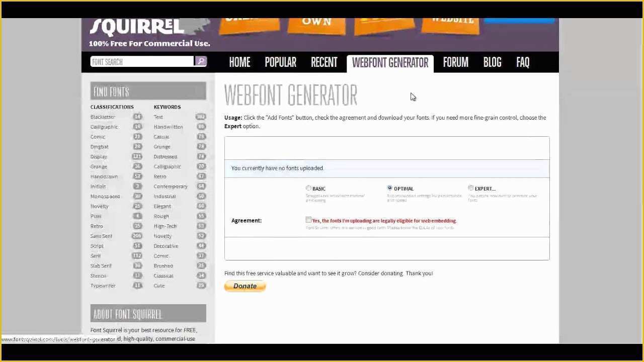Open the Script classification
Image resolution: width=644 pixels, height=362 pixels.
97,246
